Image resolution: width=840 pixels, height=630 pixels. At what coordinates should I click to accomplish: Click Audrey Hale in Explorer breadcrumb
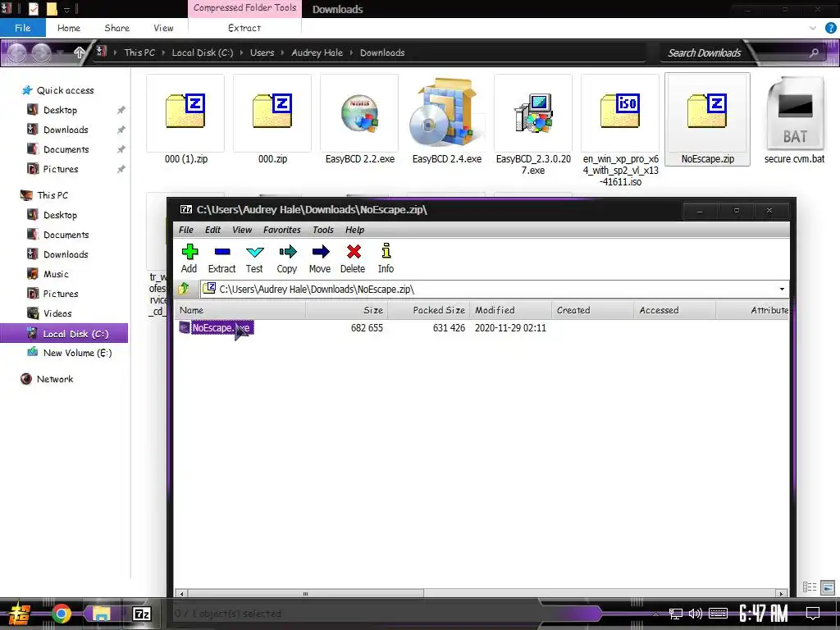pyautogui.click(x=317, y=52)
